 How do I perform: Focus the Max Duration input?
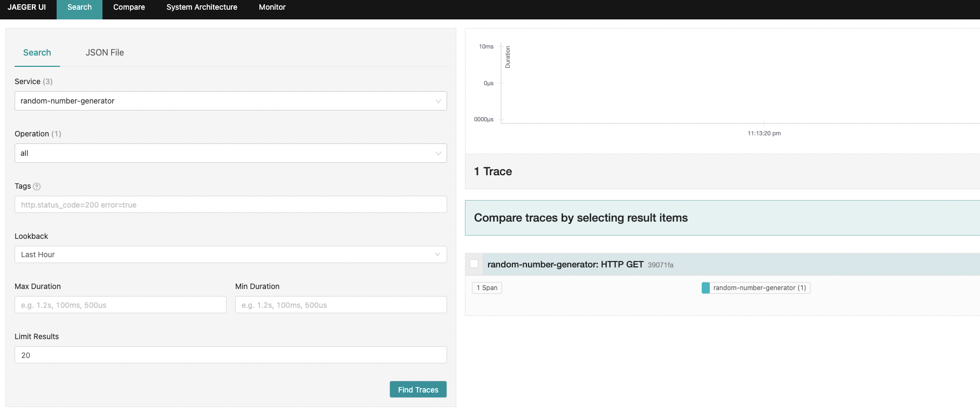coord(120,305)
